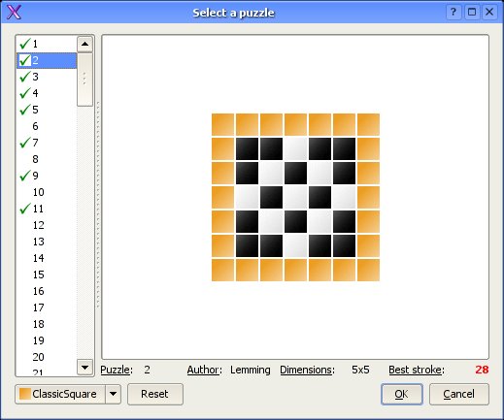Select puzzle 7 in the list
504x420 pixels.
pyautogui.click(x=47, y=143)
